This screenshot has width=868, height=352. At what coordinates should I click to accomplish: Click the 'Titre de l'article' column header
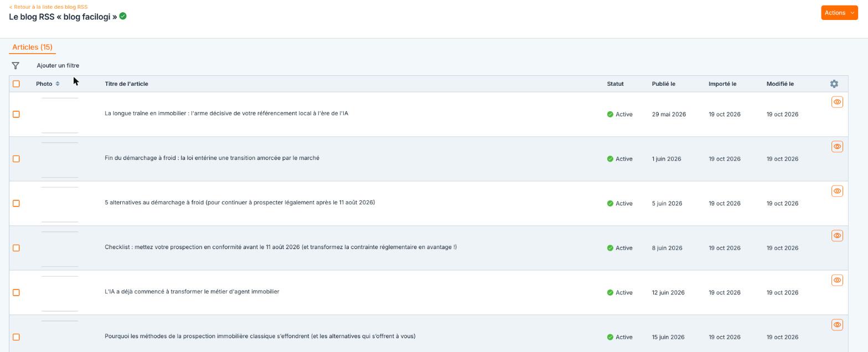tap(126, 84)
